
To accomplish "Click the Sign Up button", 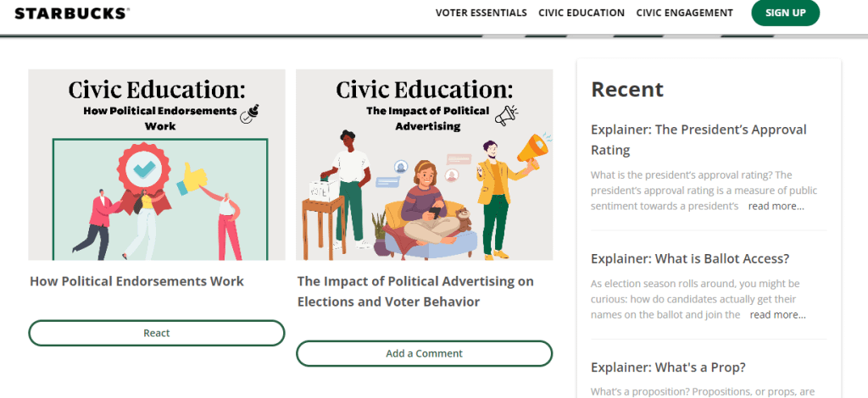I will 785,13.
